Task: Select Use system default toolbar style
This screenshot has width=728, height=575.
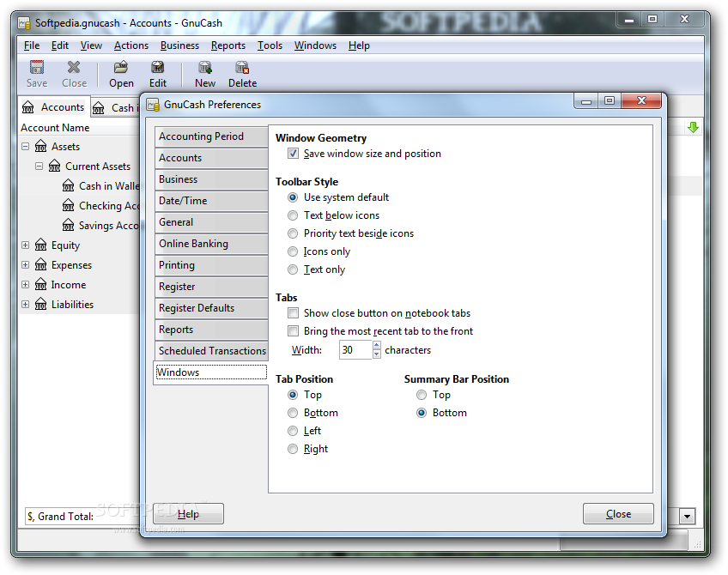Action: point(293,197)
